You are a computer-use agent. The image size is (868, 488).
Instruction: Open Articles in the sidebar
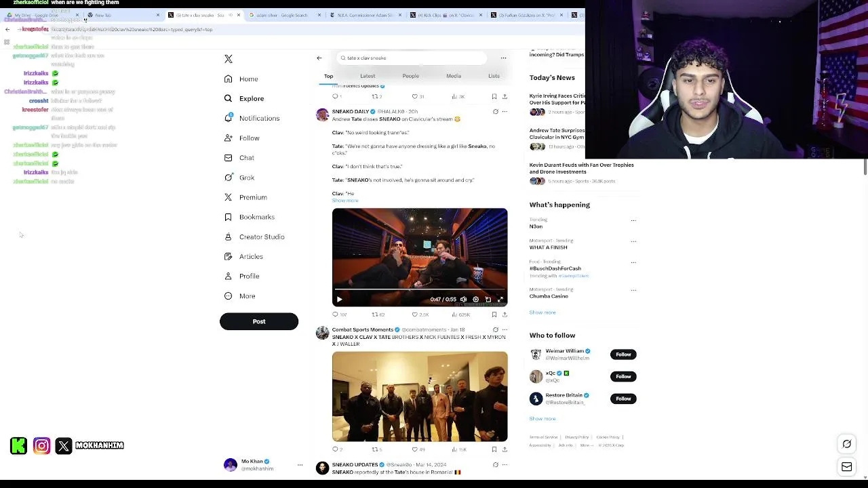tap(243, 256)
